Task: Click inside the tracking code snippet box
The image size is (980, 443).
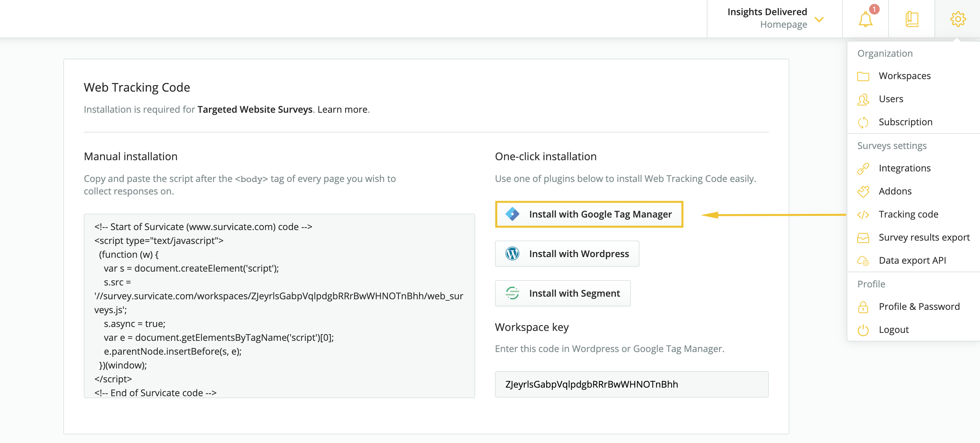Action: [x=279, y=306]
